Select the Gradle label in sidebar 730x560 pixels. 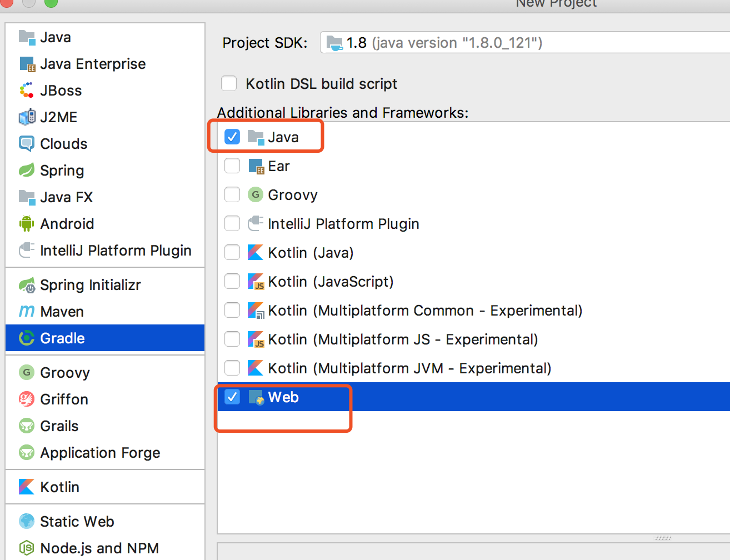point(62,338)
